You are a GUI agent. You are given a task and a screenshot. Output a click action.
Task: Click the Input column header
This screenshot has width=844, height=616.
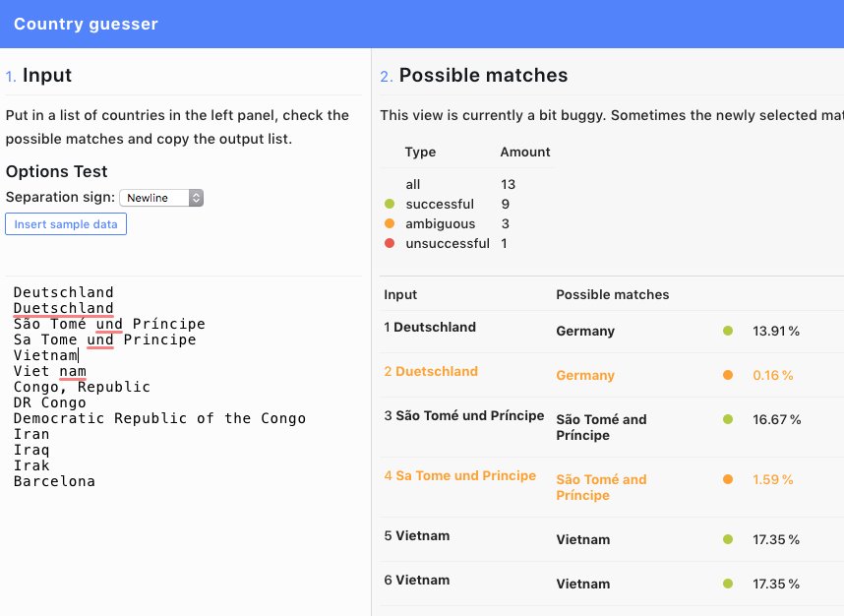pos(400,295)
